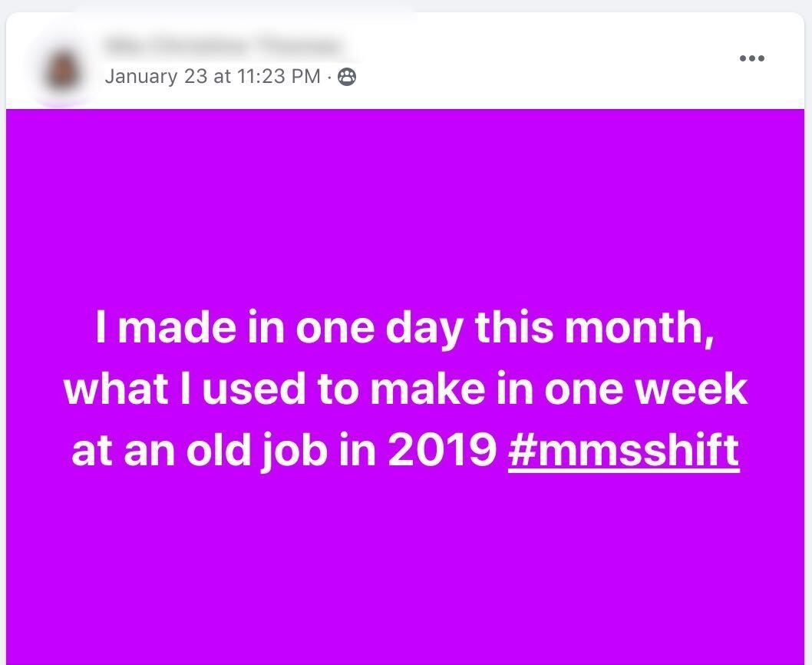Image resolution: width=812 pixels, height=665 pixels.
Task: Click the audience privacy icon beside the timestamp
Action: point(347,77)
